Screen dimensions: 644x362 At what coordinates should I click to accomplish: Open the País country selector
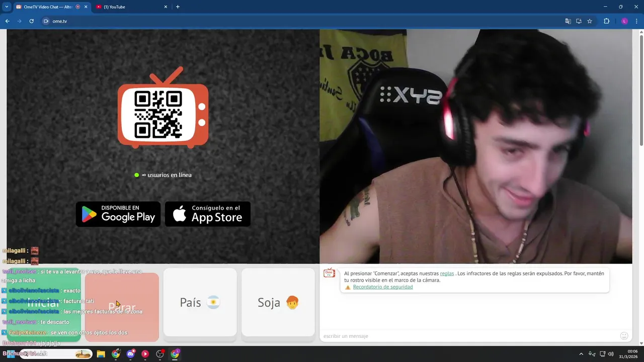(200, 302)
